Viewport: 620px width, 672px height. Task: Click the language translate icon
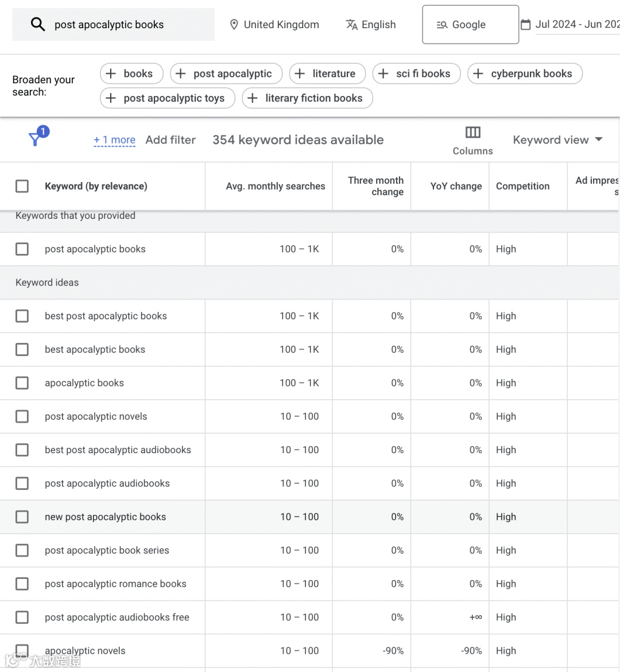tap(351, 25)
